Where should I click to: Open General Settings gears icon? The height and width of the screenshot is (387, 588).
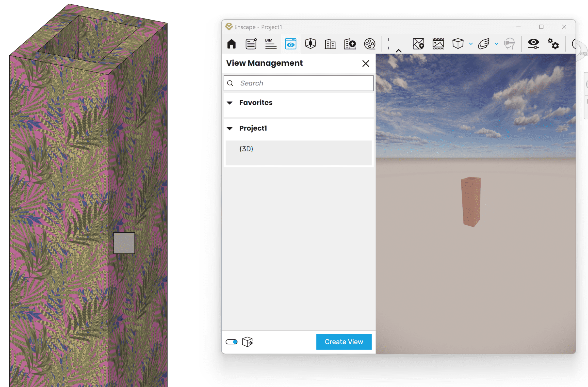click(553, 44)
